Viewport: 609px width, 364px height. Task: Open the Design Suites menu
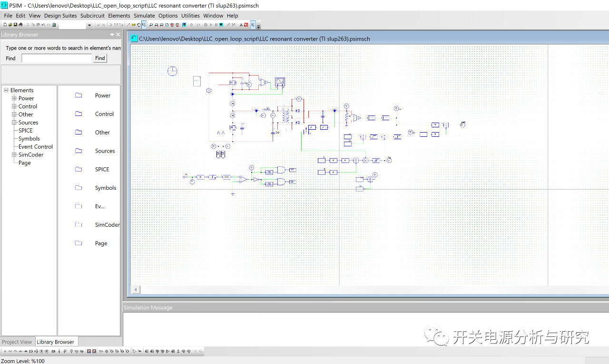(60, 16)
